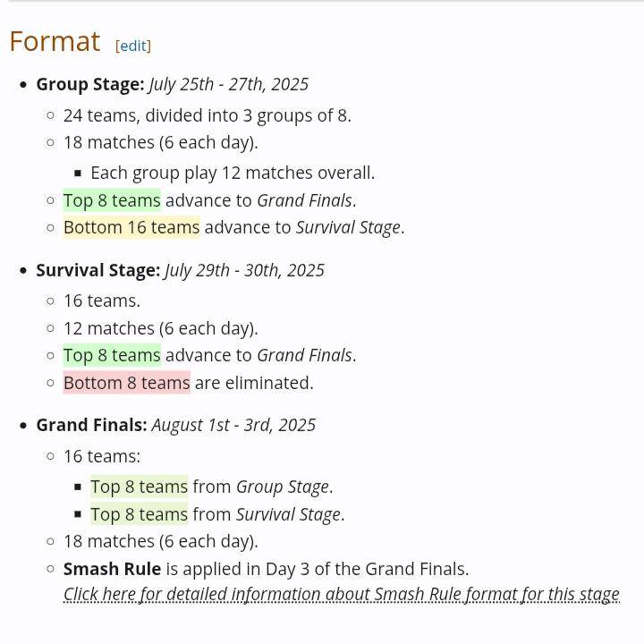Click the July 25th - 27th, 2025 date
Screen dimensions: 644x644
point(228,84)
